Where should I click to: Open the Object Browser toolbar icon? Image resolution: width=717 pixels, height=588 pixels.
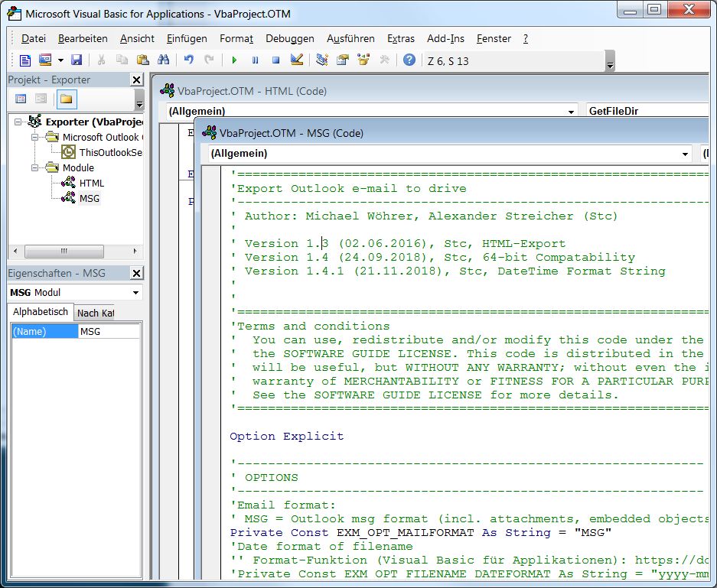363,60
